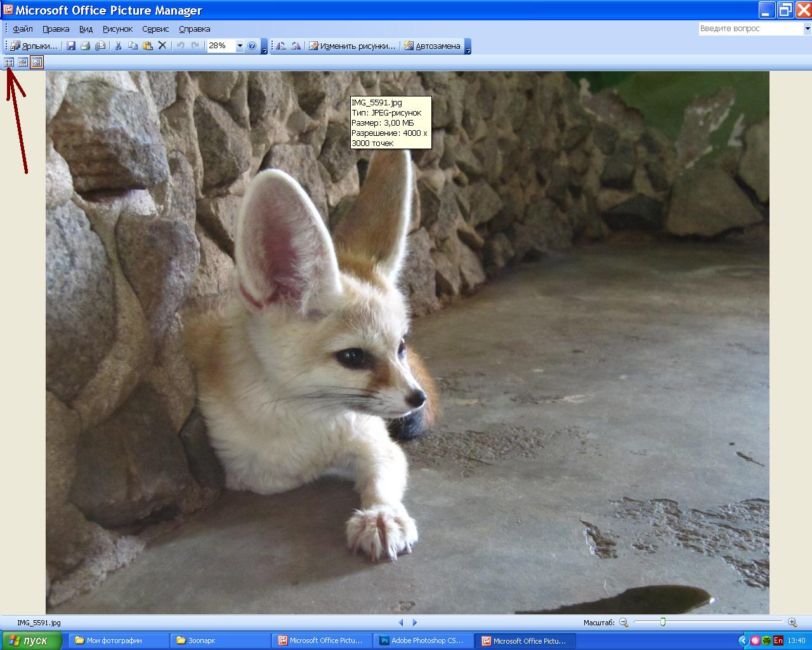Switch to Thumbnail view
The width and height of the screenshot is (812, 650).
pyautogui.click(x=9, y=62)
